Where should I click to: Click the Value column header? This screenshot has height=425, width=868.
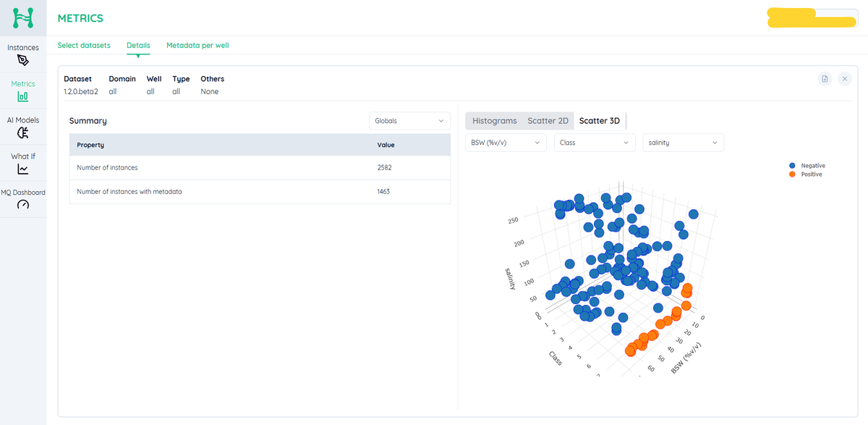(386, 145)
